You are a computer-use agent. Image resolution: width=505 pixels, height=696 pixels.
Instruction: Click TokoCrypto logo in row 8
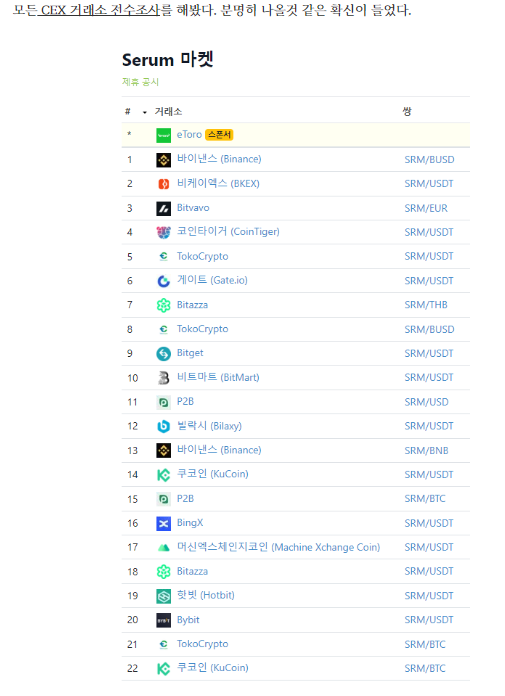click(x=163, y=329)
